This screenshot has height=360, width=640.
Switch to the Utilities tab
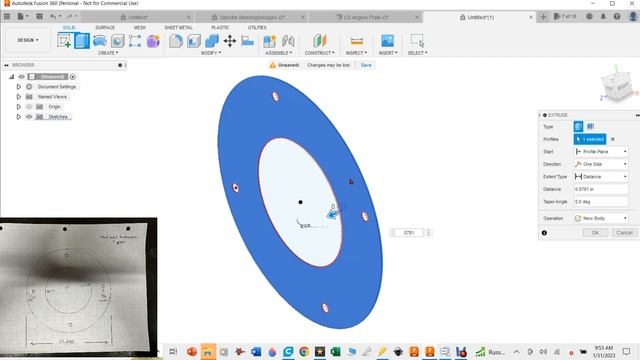click(x=257, y=27)
